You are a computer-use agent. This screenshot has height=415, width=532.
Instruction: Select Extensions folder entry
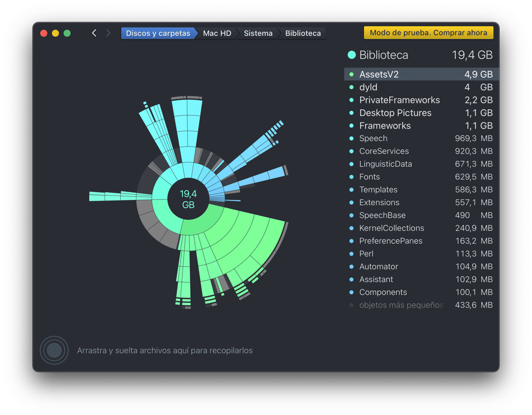pyautogui.click(x=421, y=202)
